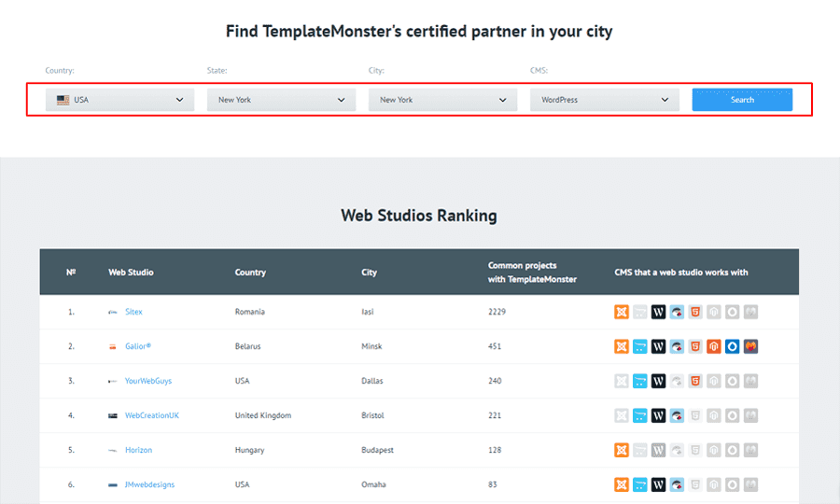Image resolution: width=840 pixels, height=504 pixels.
Task: Click the HTML5 icon in YourWebGuys row
Action: (695, 381)
